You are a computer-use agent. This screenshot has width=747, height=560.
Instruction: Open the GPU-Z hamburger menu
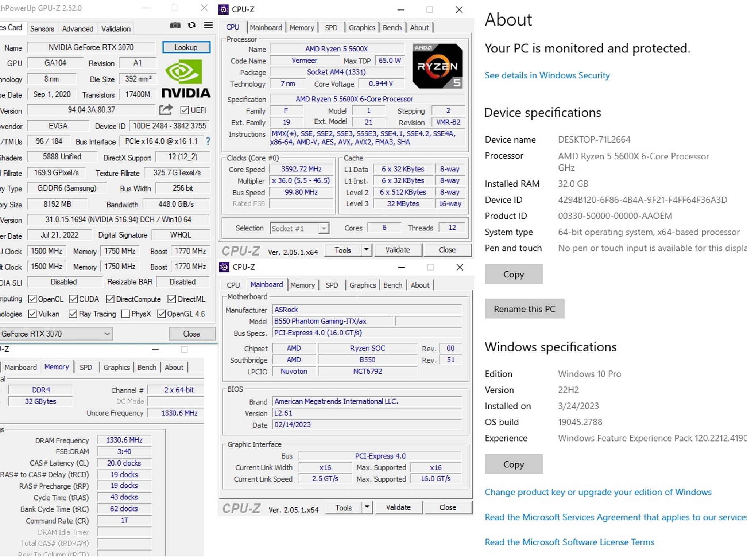(x=208, y=25)
